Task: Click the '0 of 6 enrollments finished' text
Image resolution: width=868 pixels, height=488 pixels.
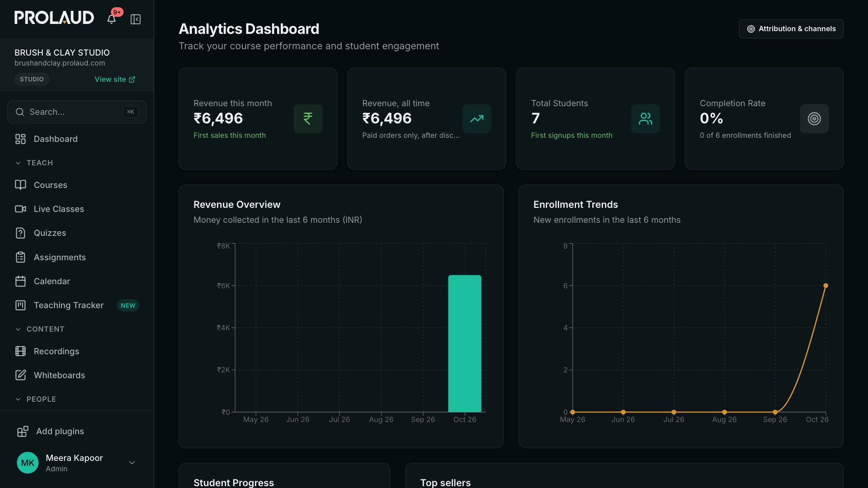Action: coord(745,136)
